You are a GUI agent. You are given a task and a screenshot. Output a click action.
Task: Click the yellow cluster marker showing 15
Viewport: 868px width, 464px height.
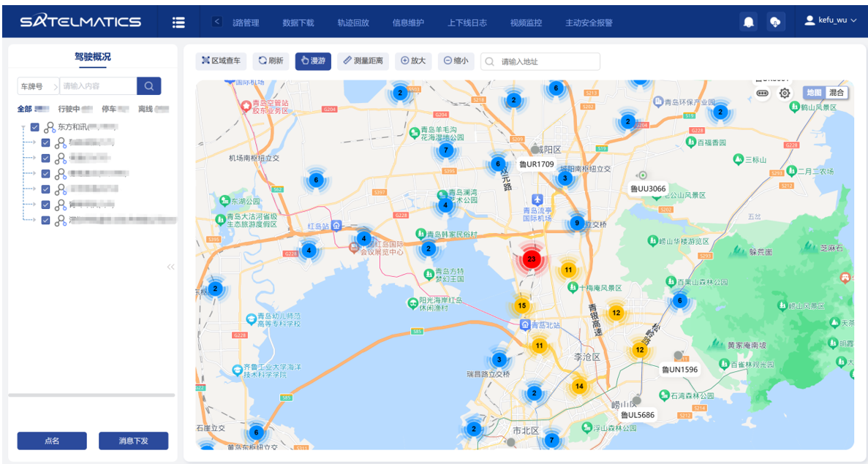[522, 305]
